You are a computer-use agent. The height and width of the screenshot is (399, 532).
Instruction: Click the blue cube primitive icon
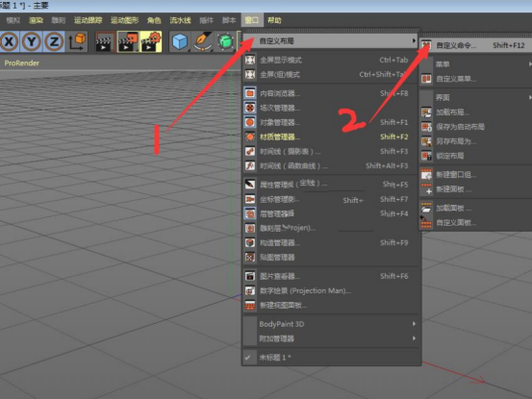180,41
